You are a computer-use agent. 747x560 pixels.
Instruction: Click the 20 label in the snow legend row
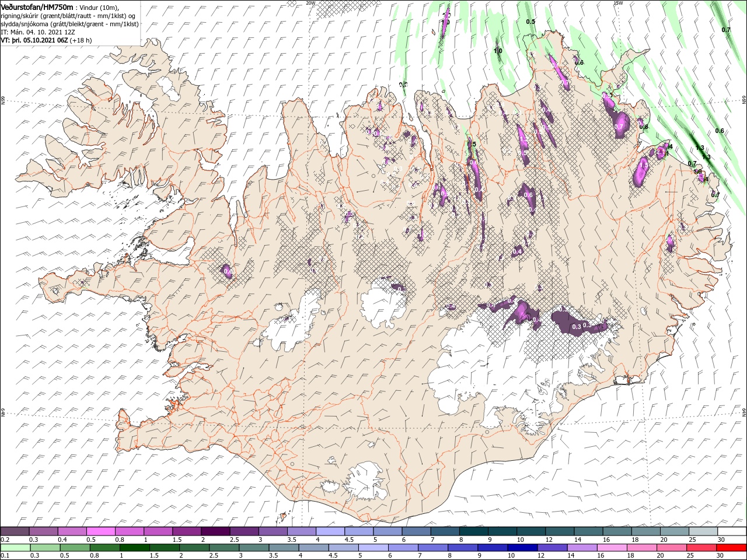664,540
